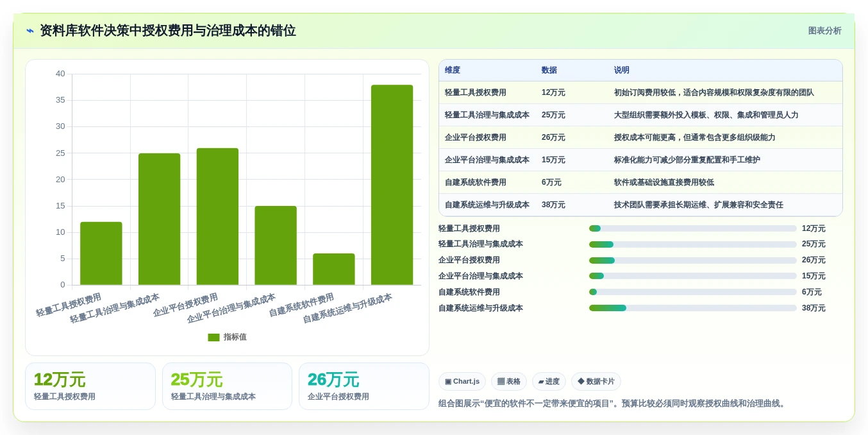Click the 自建系统软件费用 progress bar
This screenshot has width=868, height=435.
693,292
